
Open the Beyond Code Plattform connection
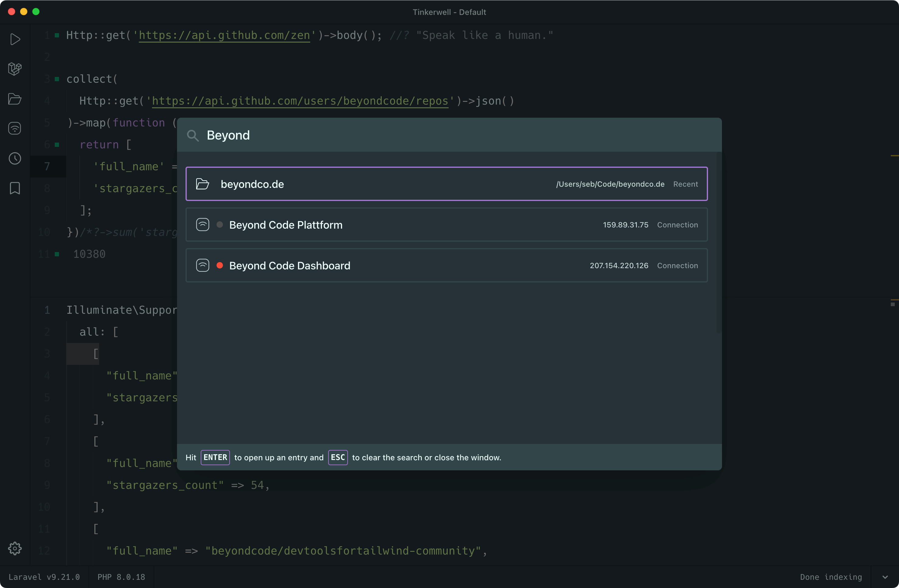(446, 225)
